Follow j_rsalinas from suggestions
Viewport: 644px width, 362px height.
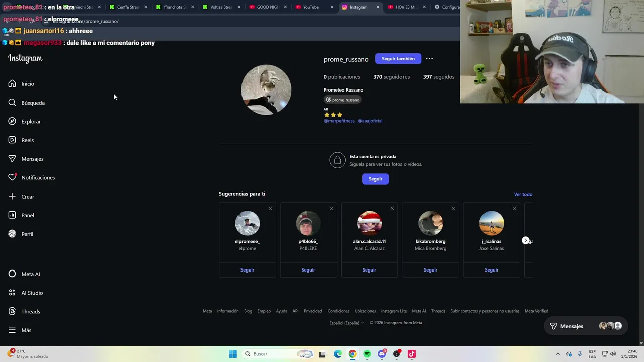(492, 270)
